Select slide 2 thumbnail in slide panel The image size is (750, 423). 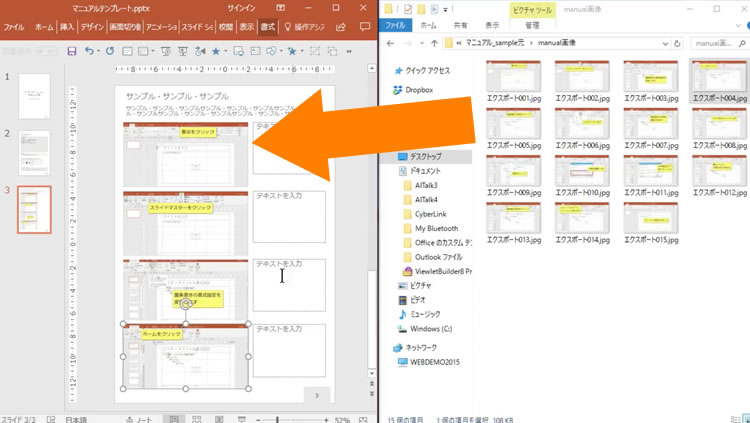point(34,152)
